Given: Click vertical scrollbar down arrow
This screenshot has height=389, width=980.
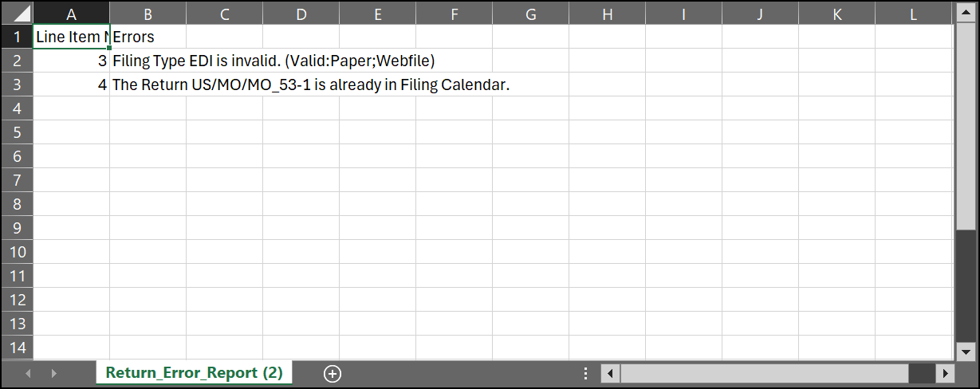Looking at the screenshot, I should (965, 352).
